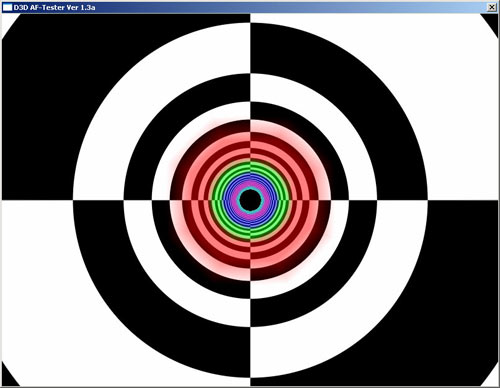This screenshot has width=500, height=388.
Task: Click the bright green ring band
Action: coord(250,166)
